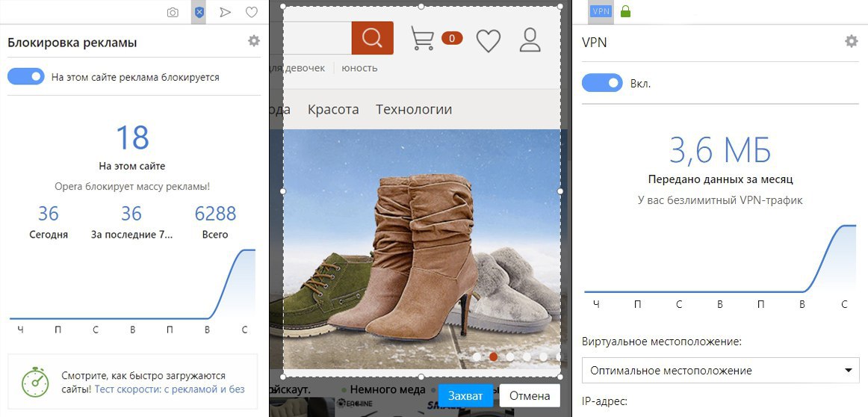Open the Технологии menu category
Viewport: 868px width, 417px height.
click(414, 110)
